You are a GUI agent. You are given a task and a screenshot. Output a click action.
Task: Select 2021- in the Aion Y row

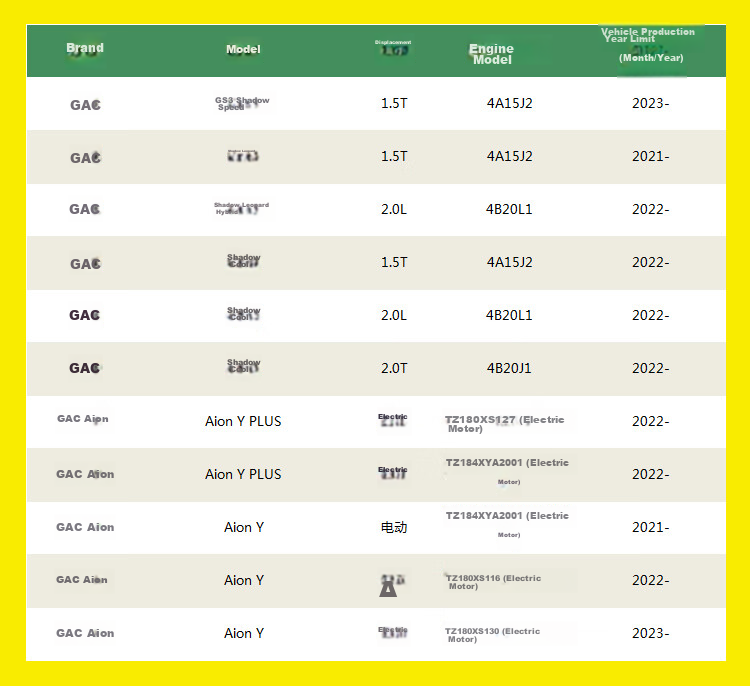point(651,527)
